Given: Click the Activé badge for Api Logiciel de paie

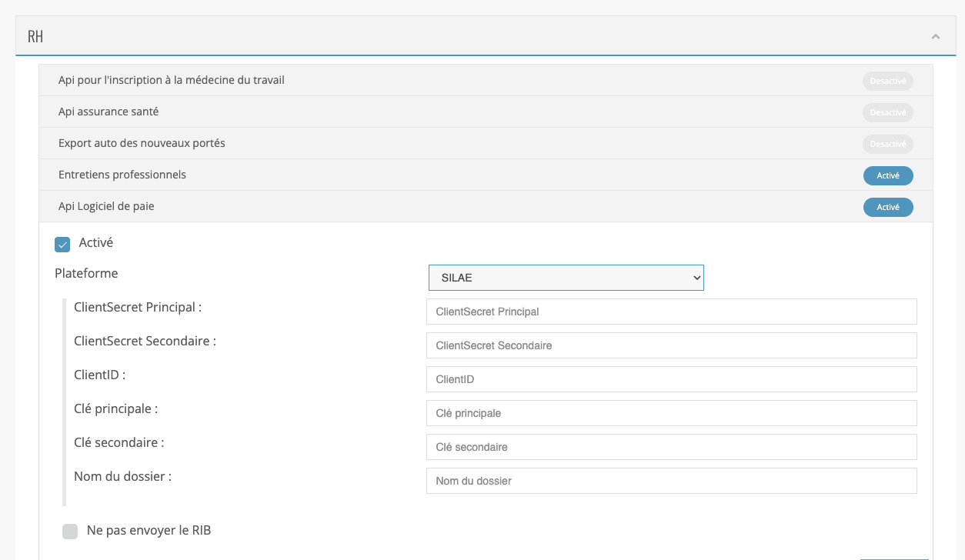Looking at the screenshot, I should pyautogui.click(x=887, y=207).
